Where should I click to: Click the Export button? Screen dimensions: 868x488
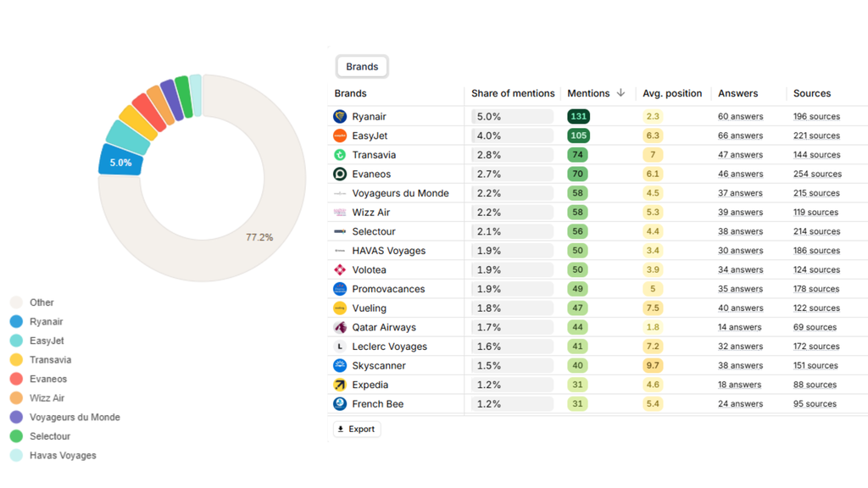click(357, 429)
